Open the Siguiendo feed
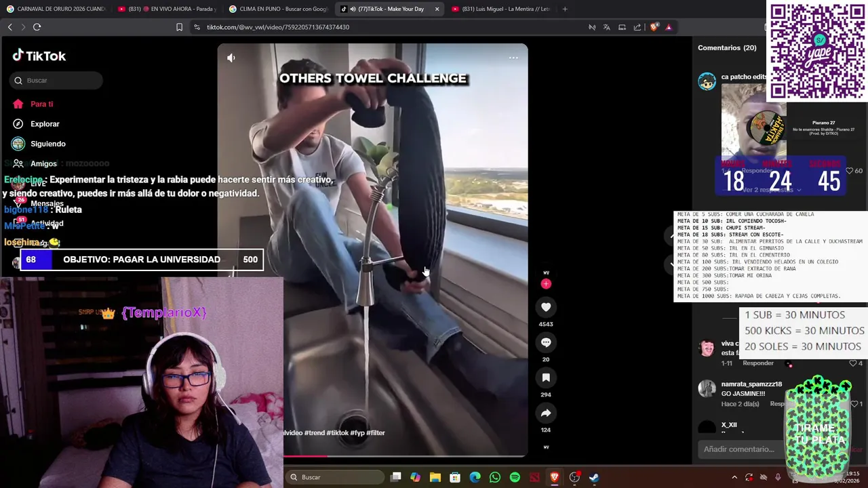 tap(47, 144)
